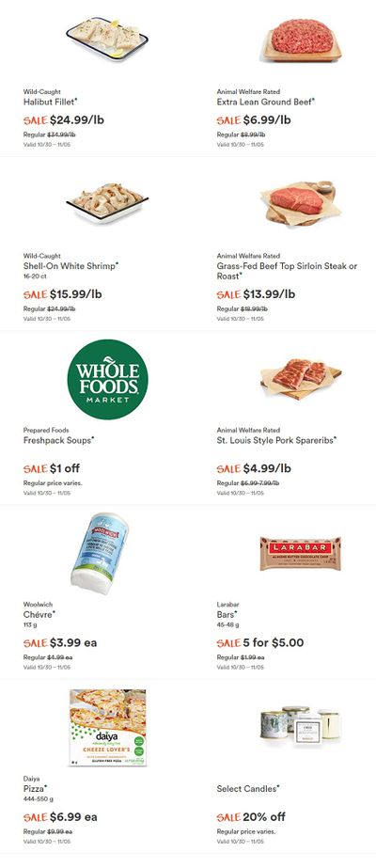
Task: Open the Extra Lean Ground Beef photo
Action: 301,39
